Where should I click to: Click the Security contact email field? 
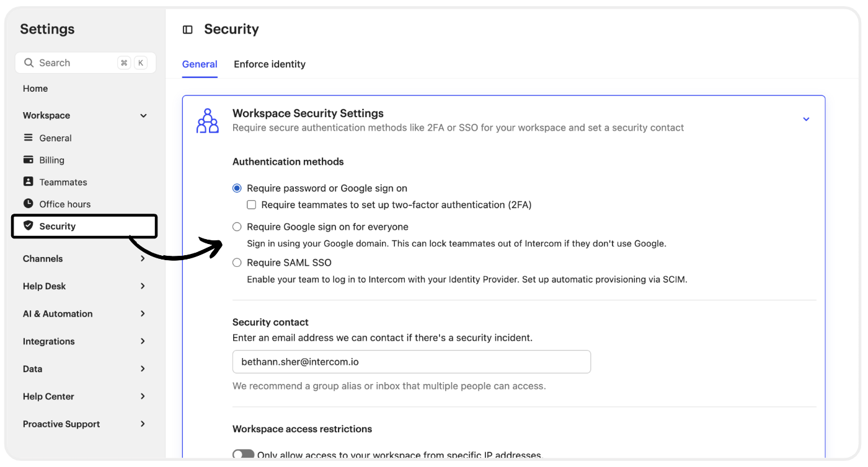pyautogui.click(x=412, y=362)
